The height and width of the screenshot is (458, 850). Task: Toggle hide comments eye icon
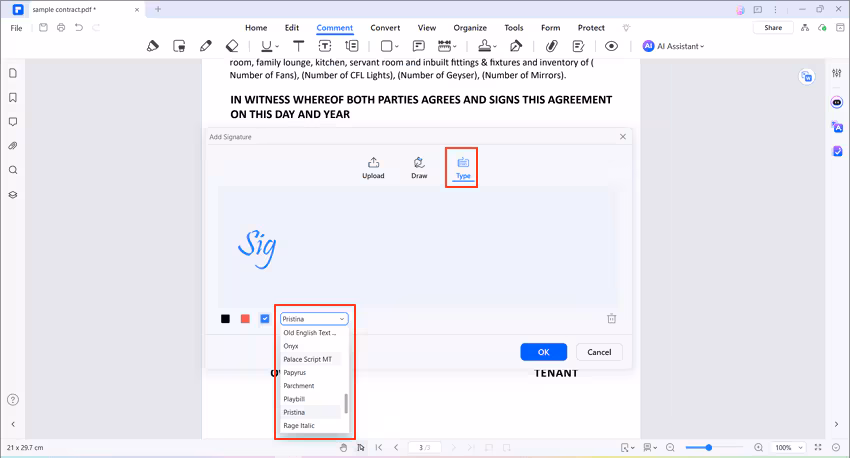pos(611,46)
